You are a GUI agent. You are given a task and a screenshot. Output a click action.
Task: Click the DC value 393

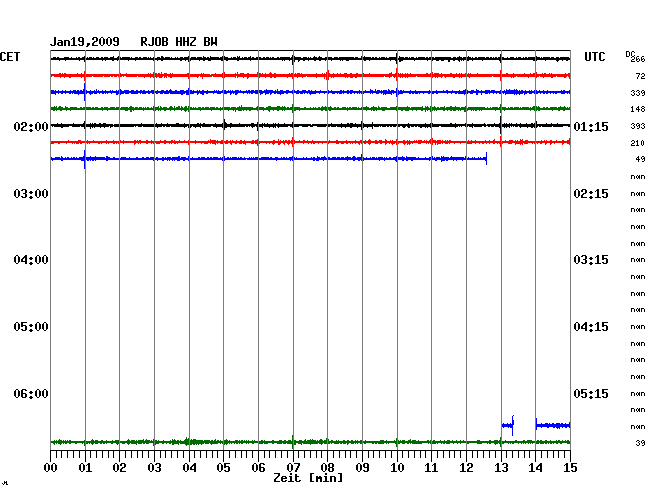pyautogui.click(x=638, y=126)
